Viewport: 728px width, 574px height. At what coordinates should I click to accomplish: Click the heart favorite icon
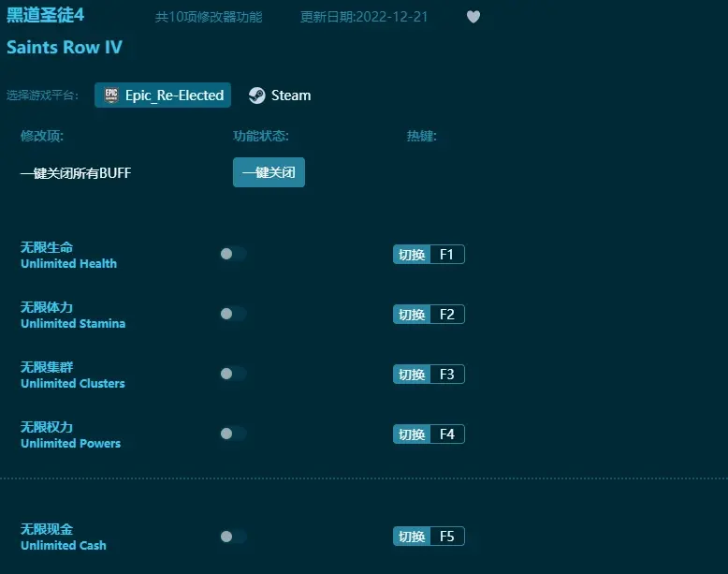point(473,17)
